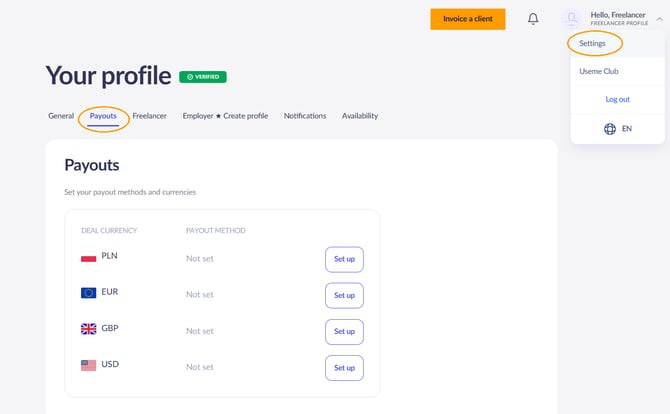Image resolution: width=670 pixels, height=414 pixels.
Task: Click the EU flag icon for EUR
Action: [88, 293]
